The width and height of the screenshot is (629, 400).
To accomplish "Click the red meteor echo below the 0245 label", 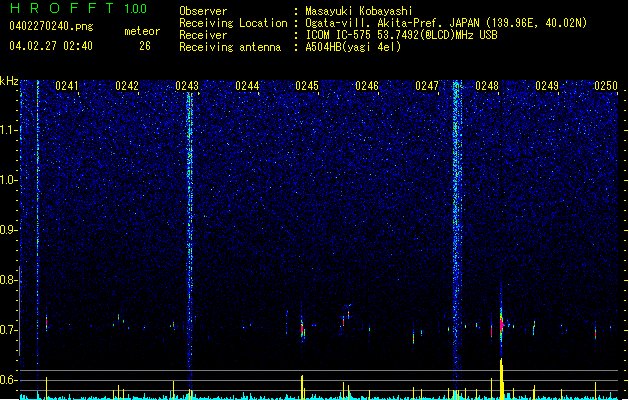I will 302,330.
